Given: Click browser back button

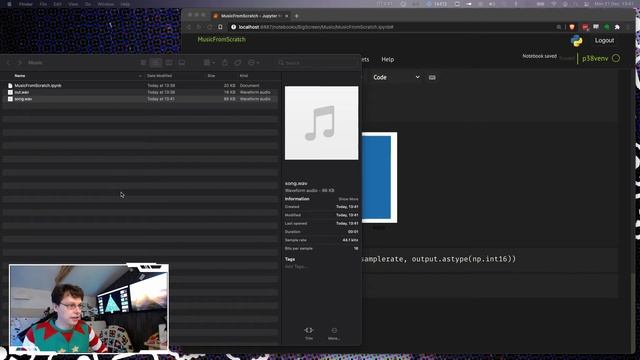Looking at the screenshot, I should (x=189, y=27).
